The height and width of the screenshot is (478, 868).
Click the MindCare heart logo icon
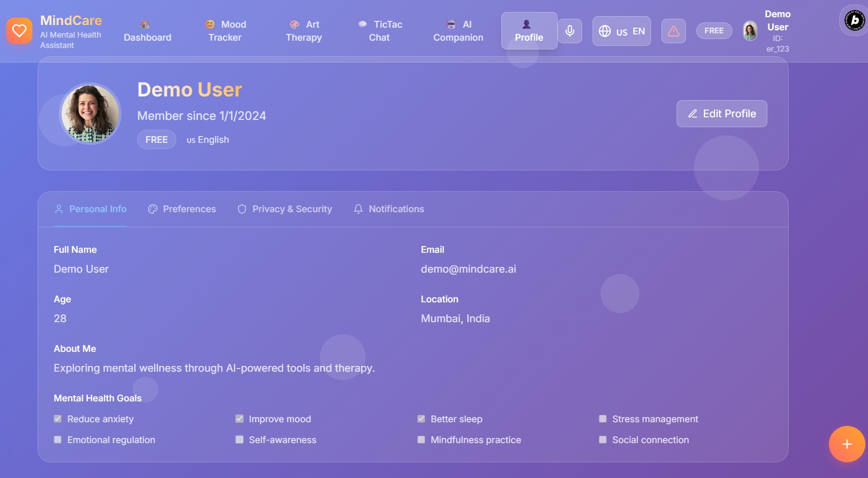click(19, 31)
